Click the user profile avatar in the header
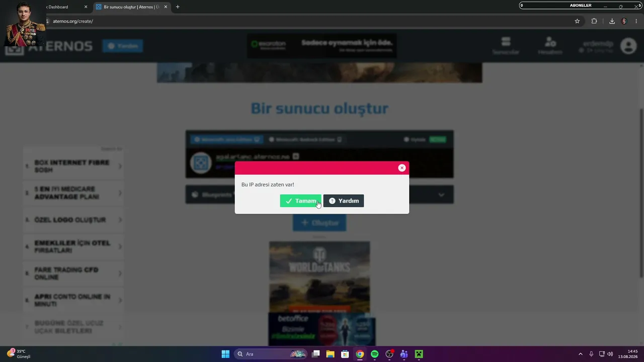The height and width of the screenshot is (362, 644). tap(628, 46)
